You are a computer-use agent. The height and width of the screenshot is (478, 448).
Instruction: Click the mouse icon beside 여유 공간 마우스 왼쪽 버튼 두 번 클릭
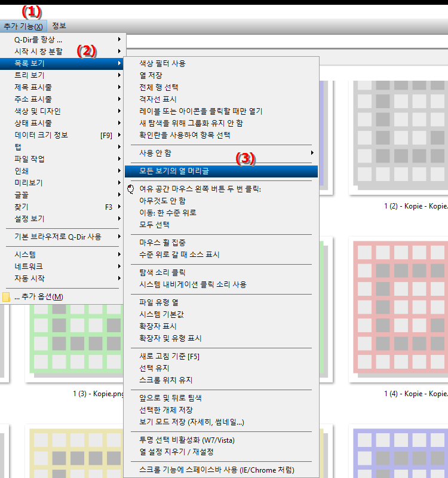130,189
